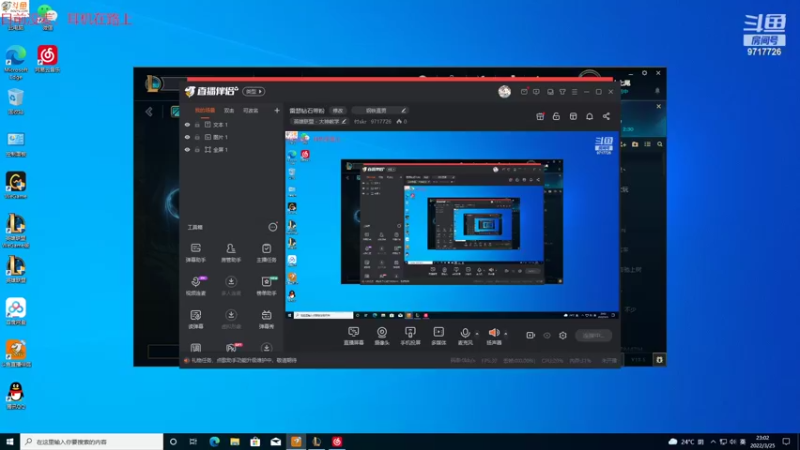Open the 弹幕秀 tool

click(x=266, y=319)
